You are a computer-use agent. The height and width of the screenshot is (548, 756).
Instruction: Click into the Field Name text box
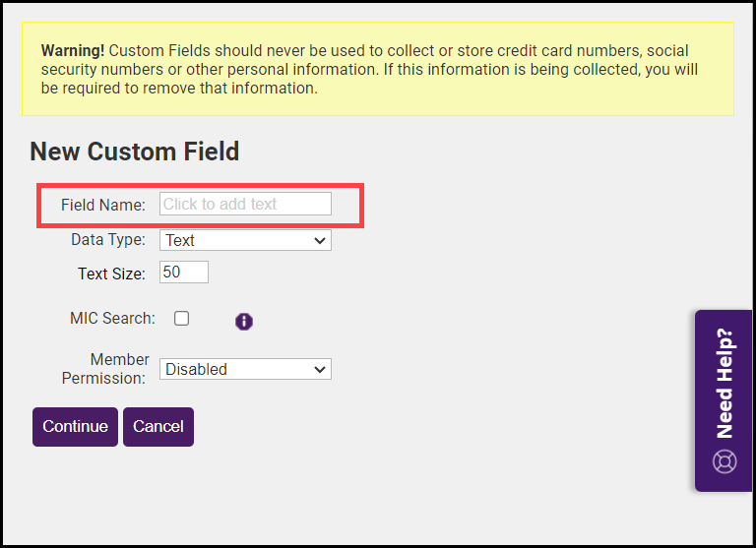[245, 204]
